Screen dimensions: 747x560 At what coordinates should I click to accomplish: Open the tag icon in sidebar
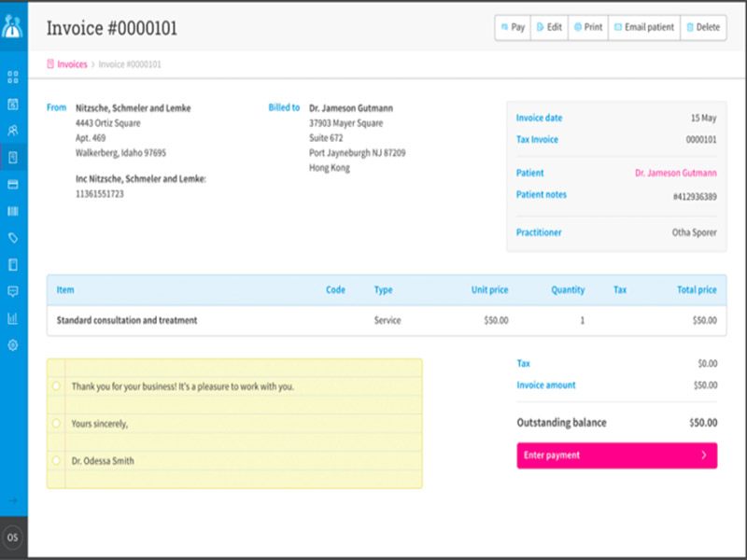coord(13,238)
